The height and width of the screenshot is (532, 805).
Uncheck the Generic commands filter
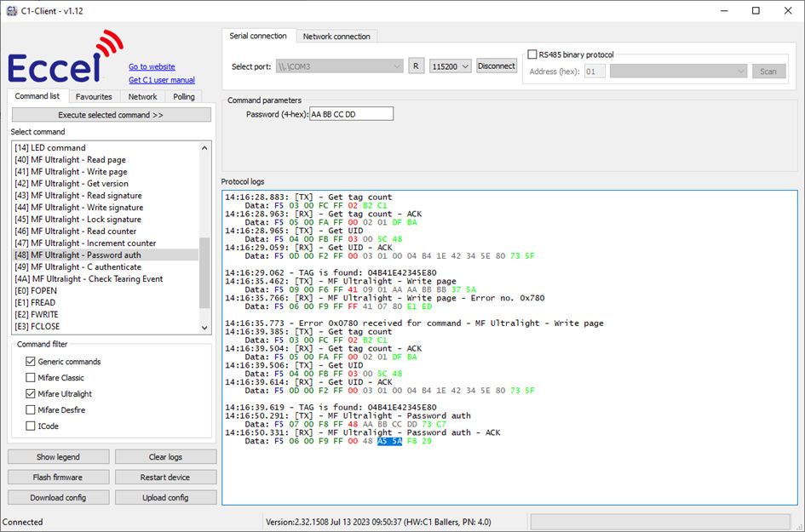click(31, 361)
